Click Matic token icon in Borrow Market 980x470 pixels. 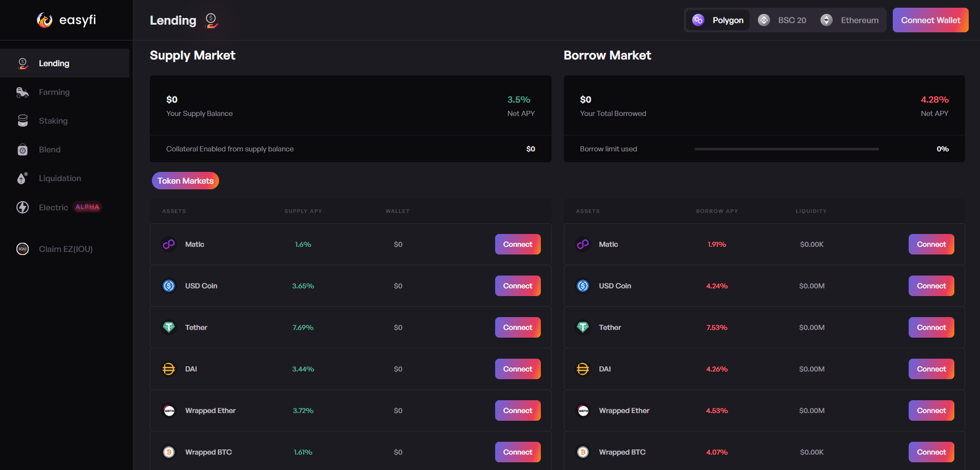click(583, 244)
